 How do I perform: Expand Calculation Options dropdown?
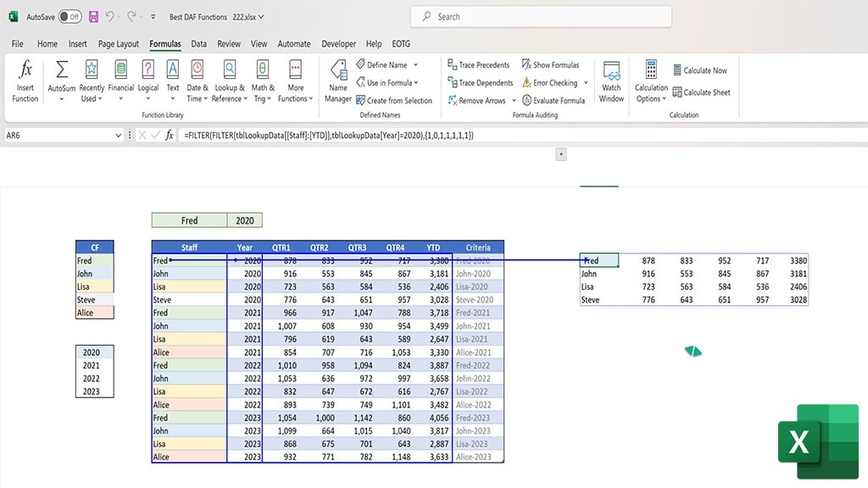tap(651, 81)
